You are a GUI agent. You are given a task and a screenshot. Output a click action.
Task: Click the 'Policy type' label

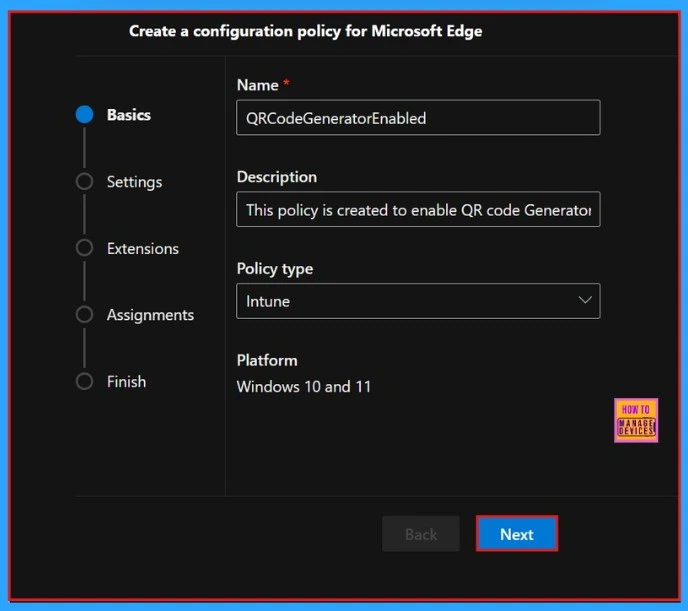(x=275, y=269)
